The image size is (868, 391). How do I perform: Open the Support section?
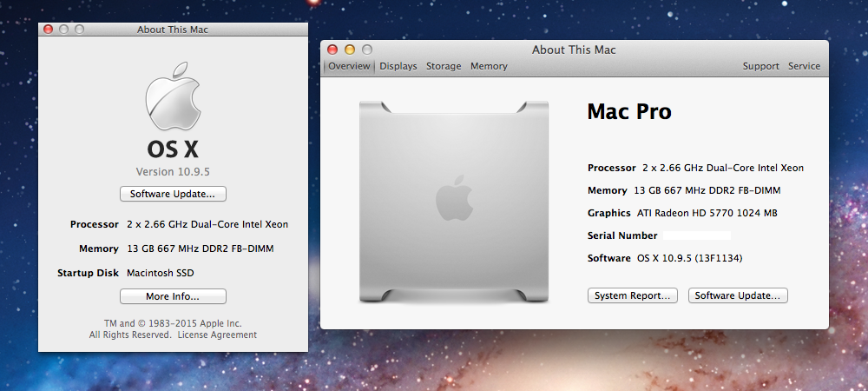tap(760, 66)
